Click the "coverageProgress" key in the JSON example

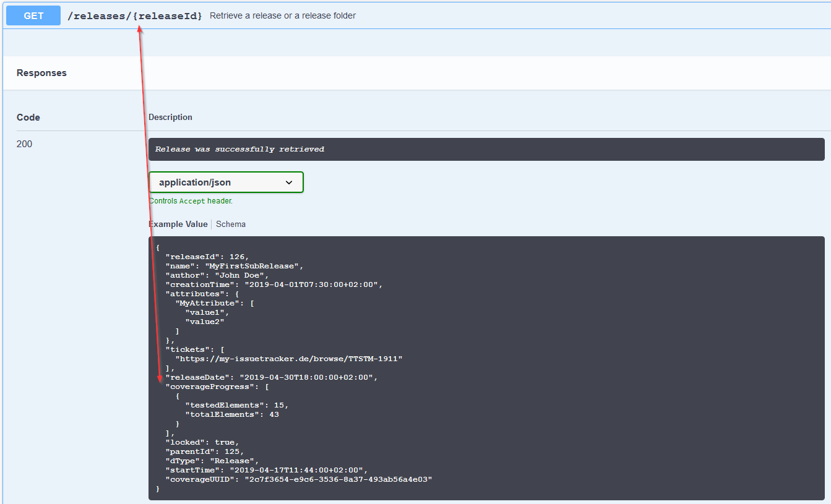pos(211,387)
